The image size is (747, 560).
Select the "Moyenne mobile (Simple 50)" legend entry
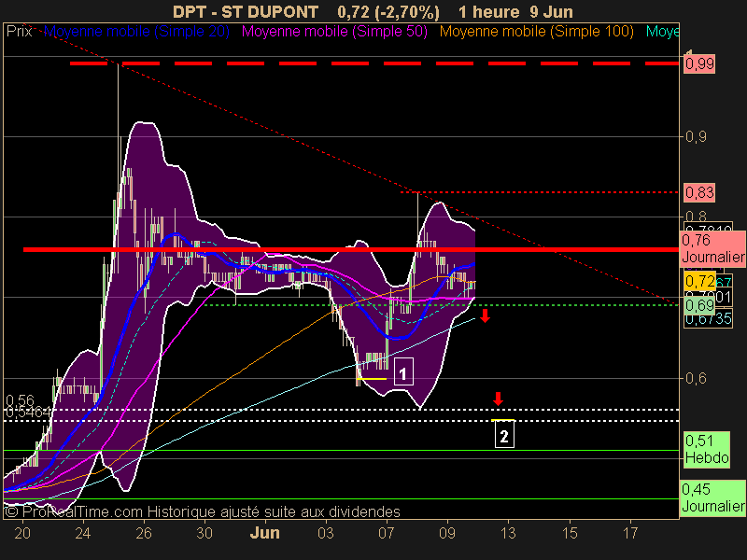coord(334,32)
